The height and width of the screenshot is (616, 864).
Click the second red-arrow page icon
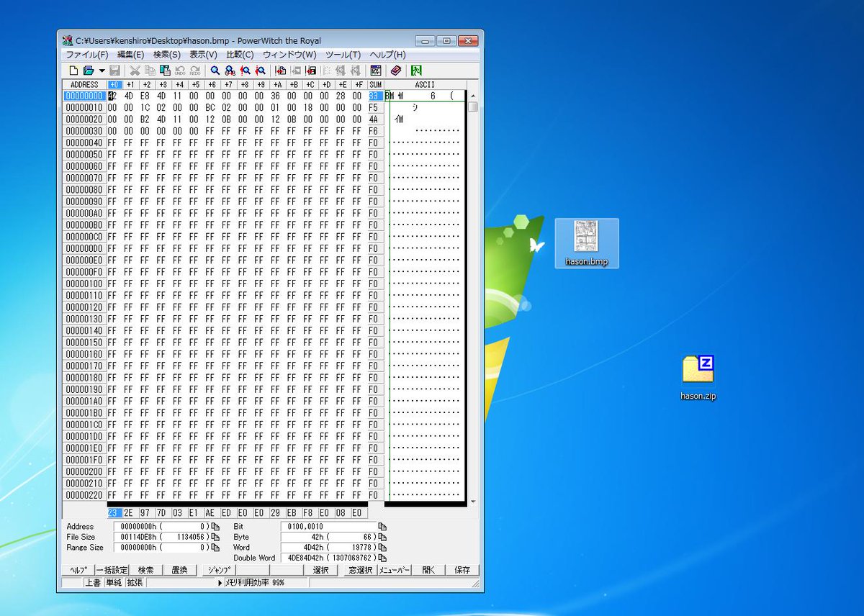[x=311, y=71]
